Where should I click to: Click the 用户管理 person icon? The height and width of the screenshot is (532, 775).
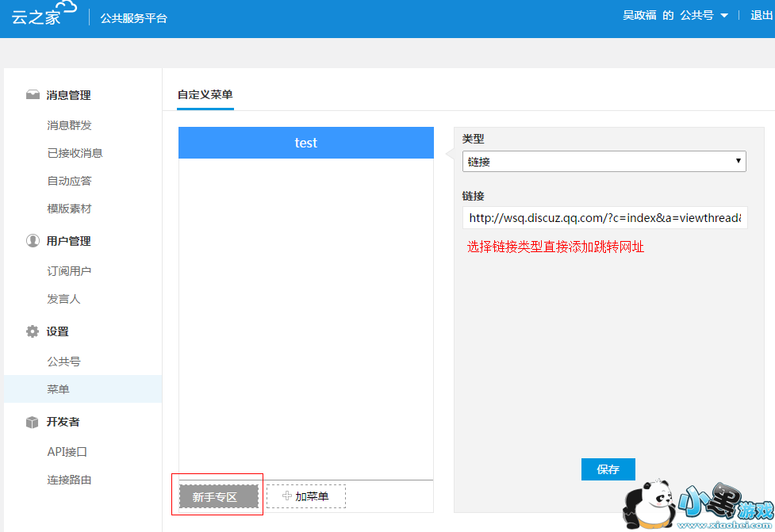pos(33,241)
